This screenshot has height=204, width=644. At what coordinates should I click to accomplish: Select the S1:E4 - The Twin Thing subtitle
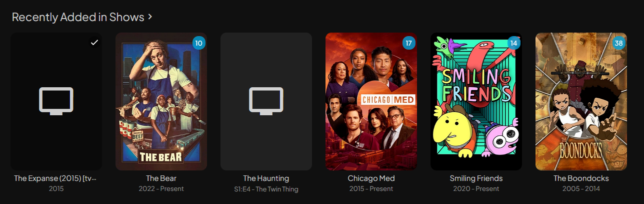266,189
